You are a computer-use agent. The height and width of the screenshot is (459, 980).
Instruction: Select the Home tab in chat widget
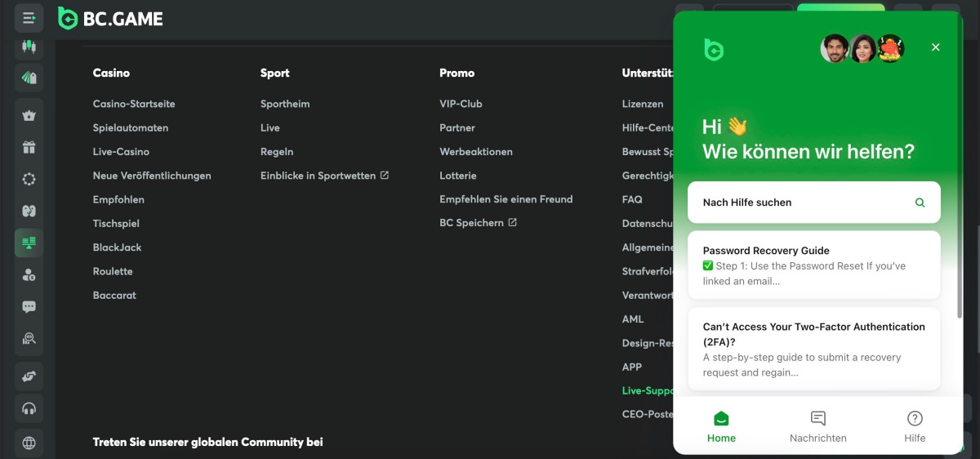point(721,426)
